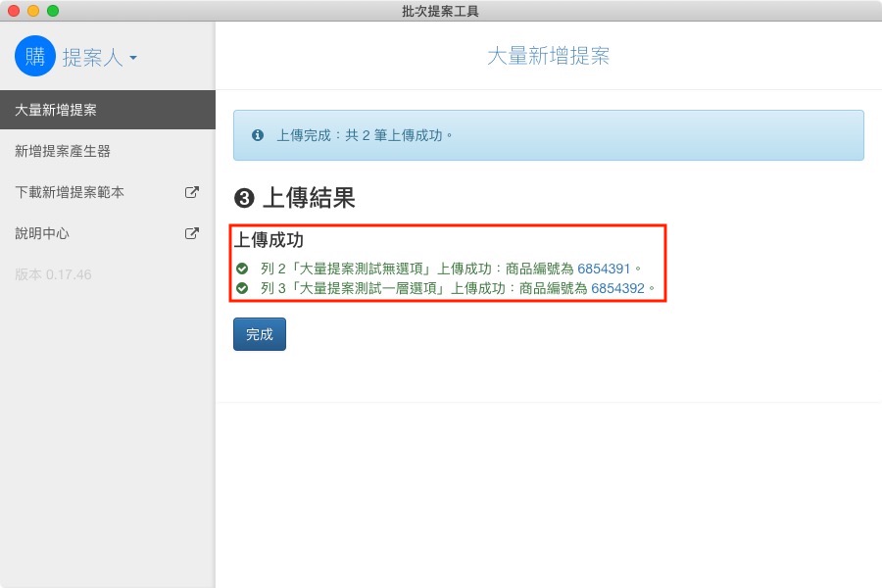Open the 提案人 account dropdown
This screenshot has width=882, height=588.
tap(100, 58)
